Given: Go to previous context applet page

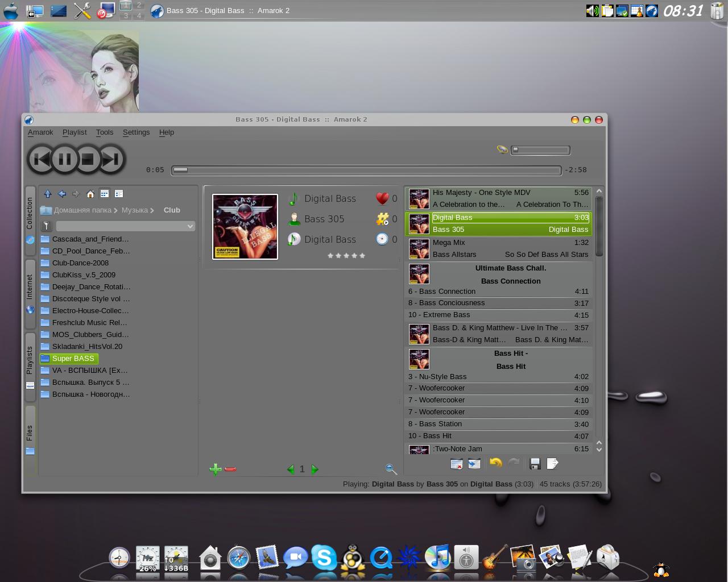Looking at the screenshot, I should 291,469.
